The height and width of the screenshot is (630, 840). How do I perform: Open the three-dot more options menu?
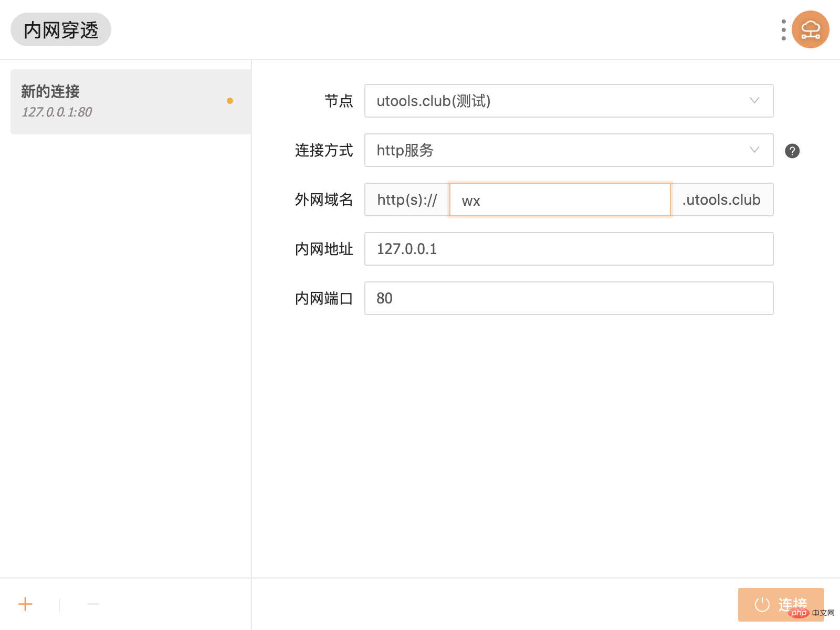(x=783, y=30)
